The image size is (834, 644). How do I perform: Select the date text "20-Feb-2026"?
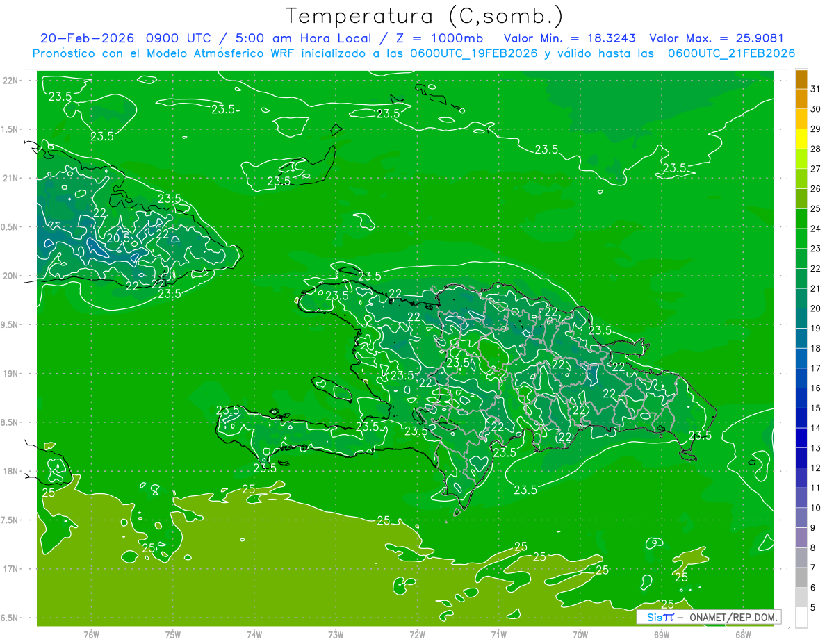click(87, 38)
